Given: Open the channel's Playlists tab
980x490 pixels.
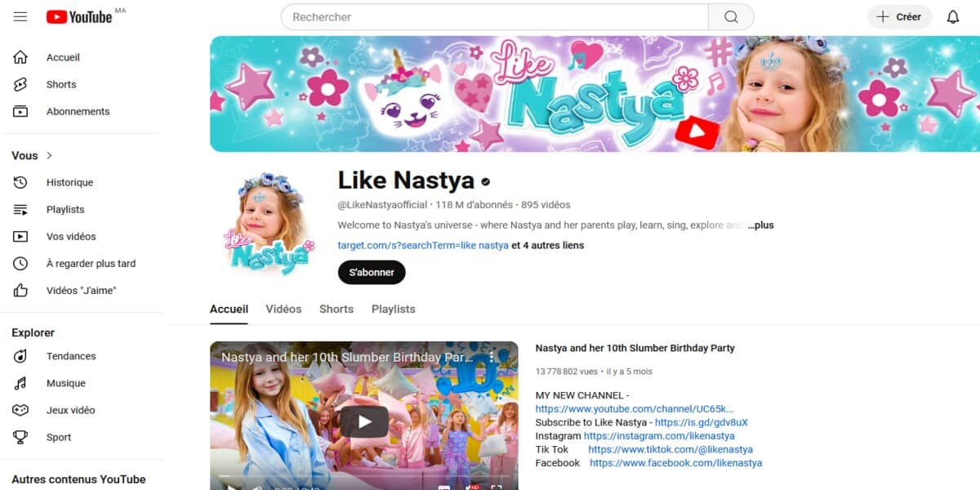Looking at the screenshot, I should pyautogui.click(x=393, y=309).
